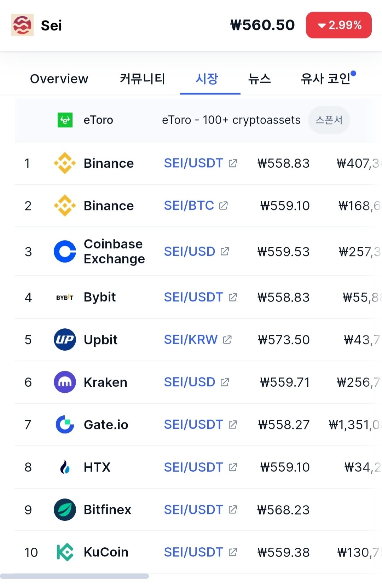
Task: Click the red 2.99% change badge
Action: 338,25
